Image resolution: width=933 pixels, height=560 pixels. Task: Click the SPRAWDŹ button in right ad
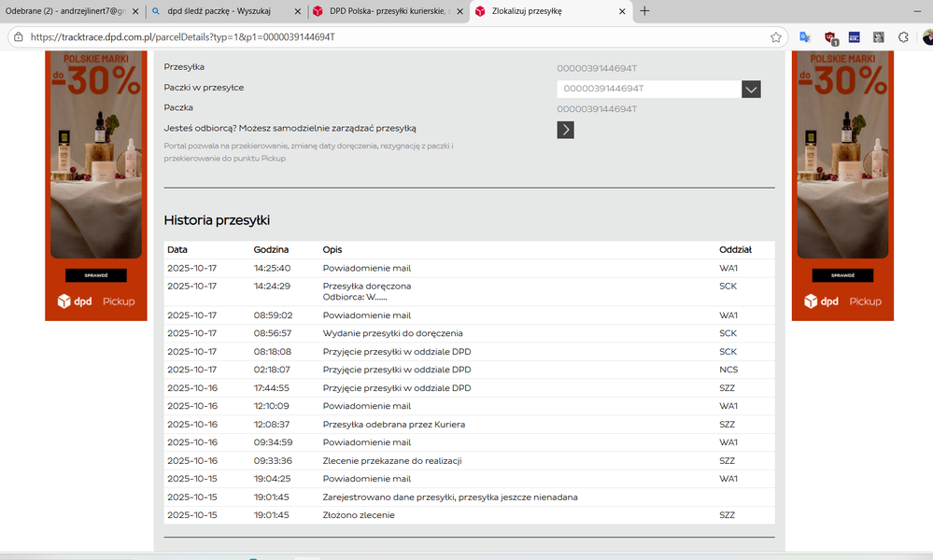point(842,276)
